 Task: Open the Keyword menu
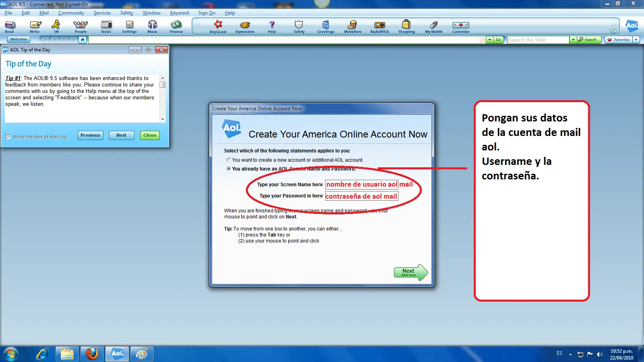180,13
